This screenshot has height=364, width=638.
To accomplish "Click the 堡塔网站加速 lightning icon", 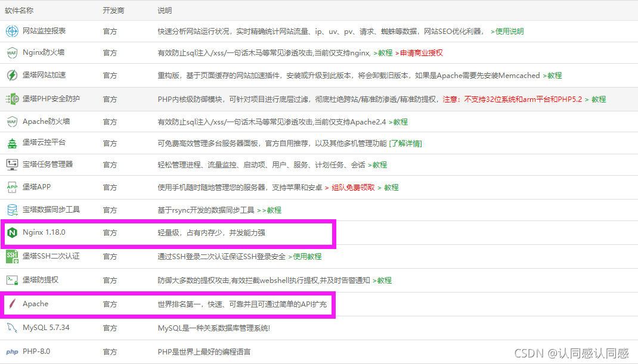I will click(12, 75).
